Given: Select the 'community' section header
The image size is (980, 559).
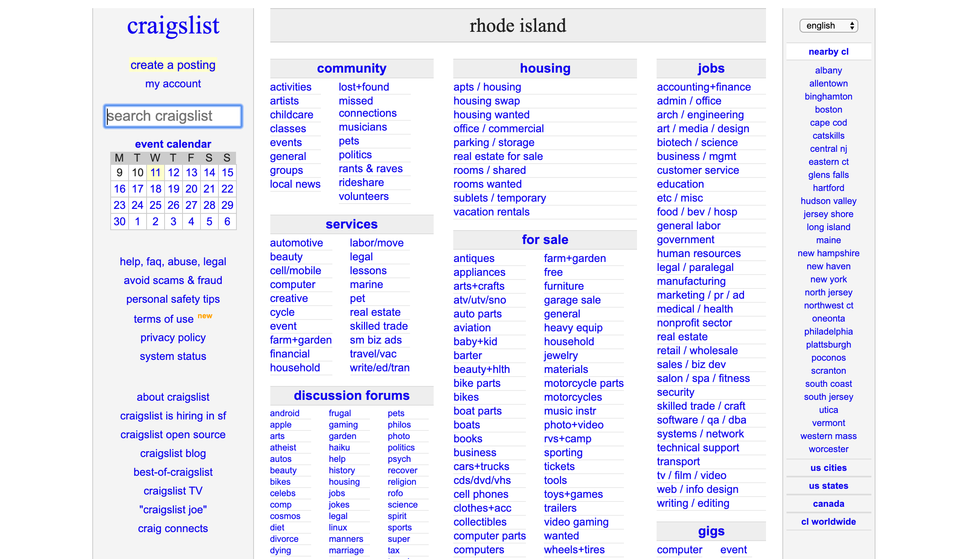Looking at the screenshot, I should tap(351, 67).
